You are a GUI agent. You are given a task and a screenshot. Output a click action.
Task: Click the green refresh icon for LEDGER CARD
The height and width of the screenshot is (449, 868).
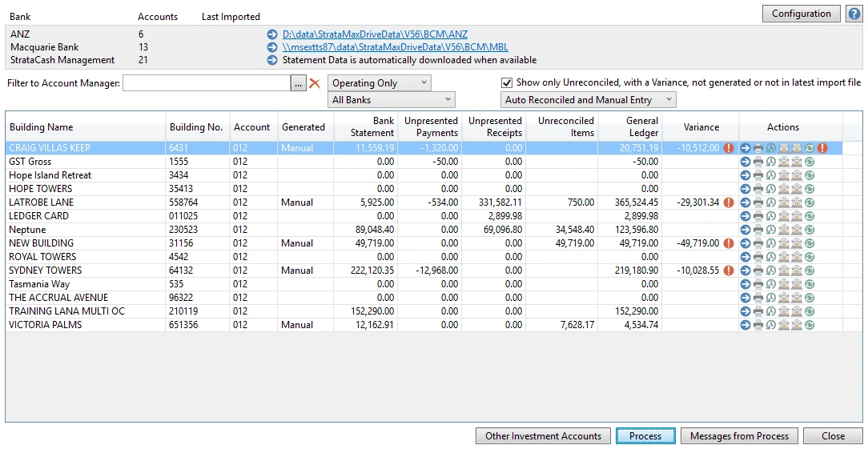[810, 216]
